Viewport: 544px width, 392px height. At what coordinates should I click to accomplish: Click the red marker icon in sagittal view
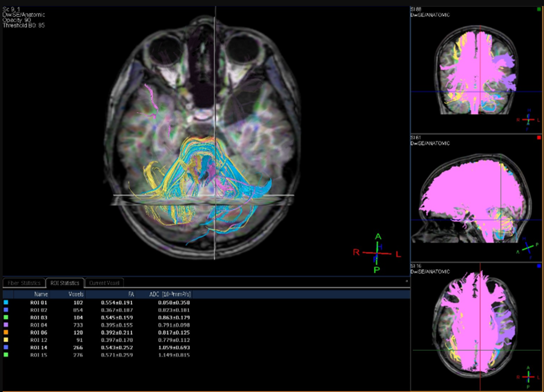(x=539, y=138)
